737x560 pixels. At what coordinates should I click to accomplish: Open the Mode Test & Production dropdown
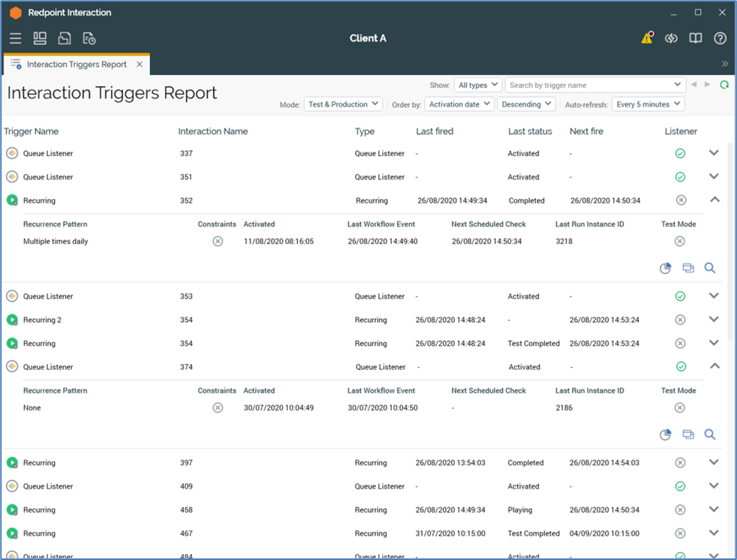point(343,104)
